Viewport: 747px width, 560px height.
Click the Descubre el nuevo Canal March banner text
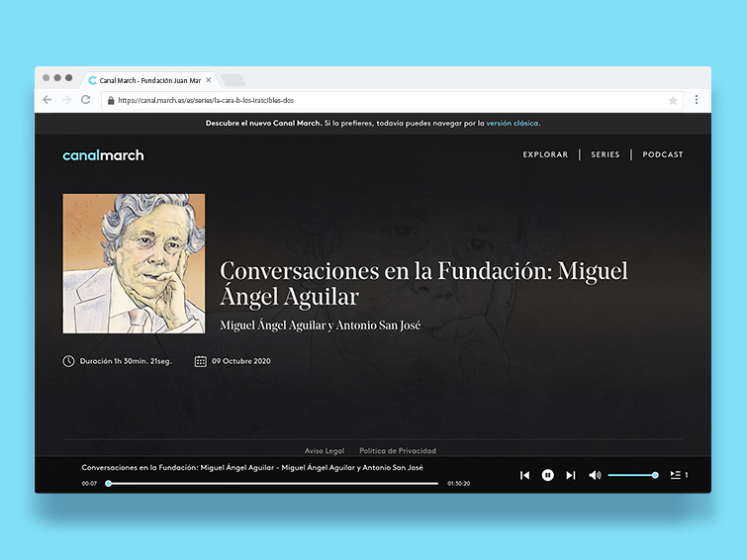point(263,123)
